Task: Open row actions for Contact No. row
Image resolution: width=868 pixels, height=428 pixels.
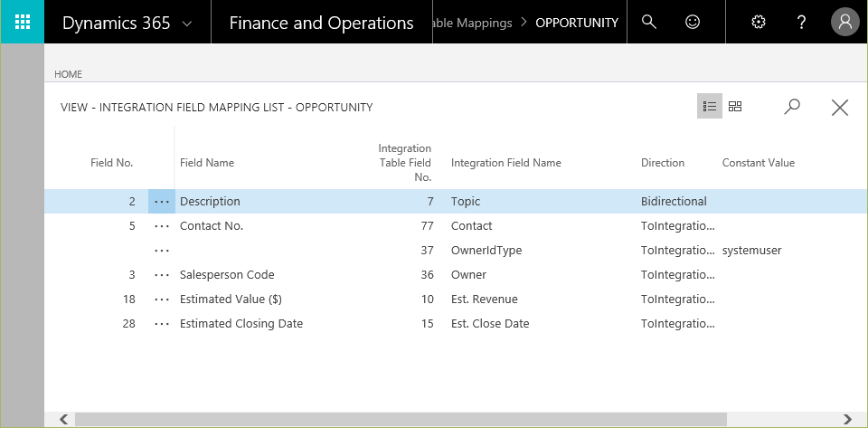Action: [162, 226]
